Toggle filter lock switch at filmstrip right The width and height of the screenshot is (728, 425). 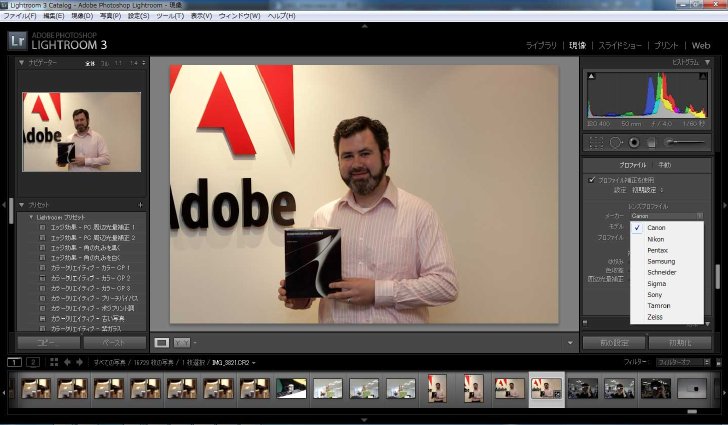(719, 363)
